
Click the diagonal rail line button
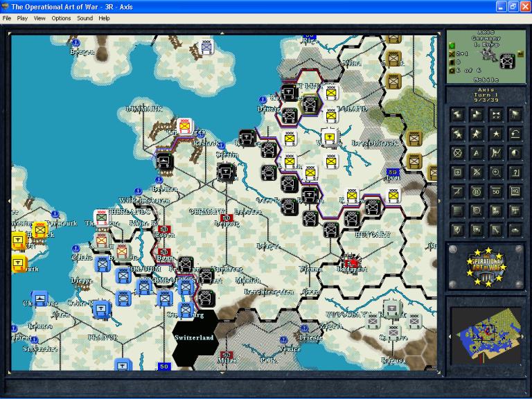(x=496, y=231)
